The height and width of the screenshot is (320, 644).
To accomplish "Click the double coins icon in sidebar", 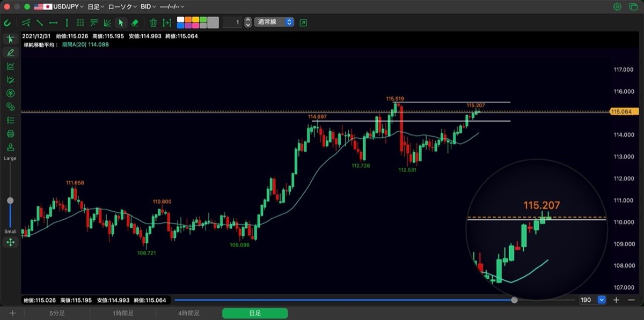I will click(10, 107).
